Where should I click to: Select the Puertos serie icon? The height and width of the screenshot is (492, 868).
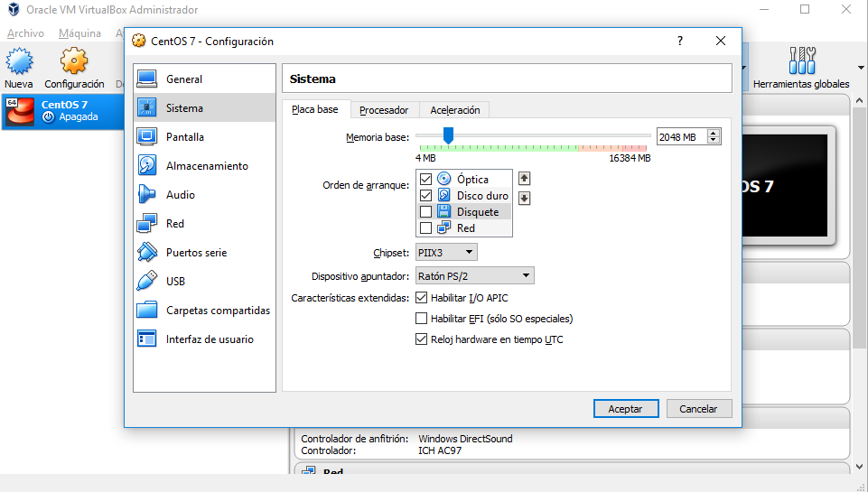tap(147, 253)
